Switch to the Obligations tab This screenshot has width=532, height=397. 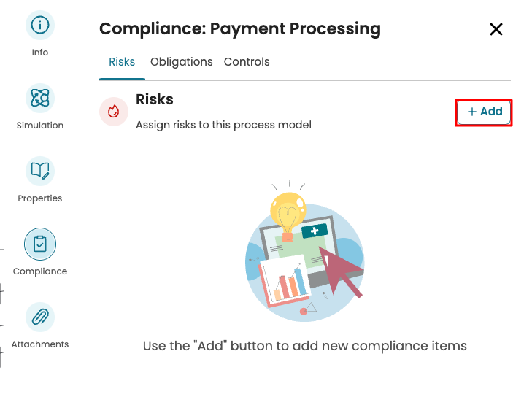click(182, 62)
